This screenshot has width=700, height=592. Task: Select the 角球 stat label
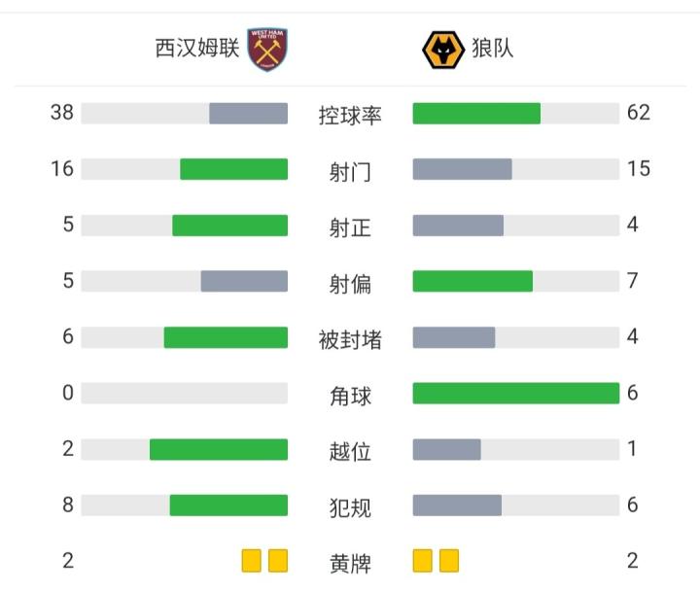click(x=350, y=396)
